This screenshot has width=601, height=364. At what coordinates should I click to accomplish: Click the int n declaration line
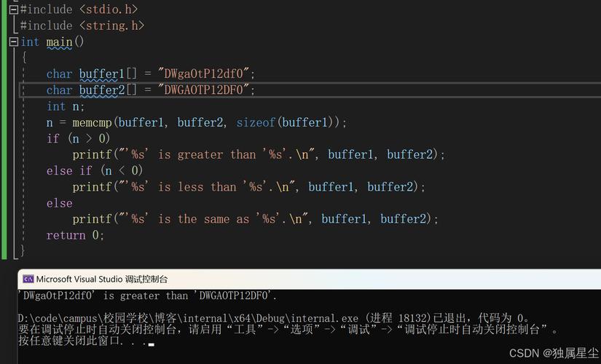pos(66,106)
